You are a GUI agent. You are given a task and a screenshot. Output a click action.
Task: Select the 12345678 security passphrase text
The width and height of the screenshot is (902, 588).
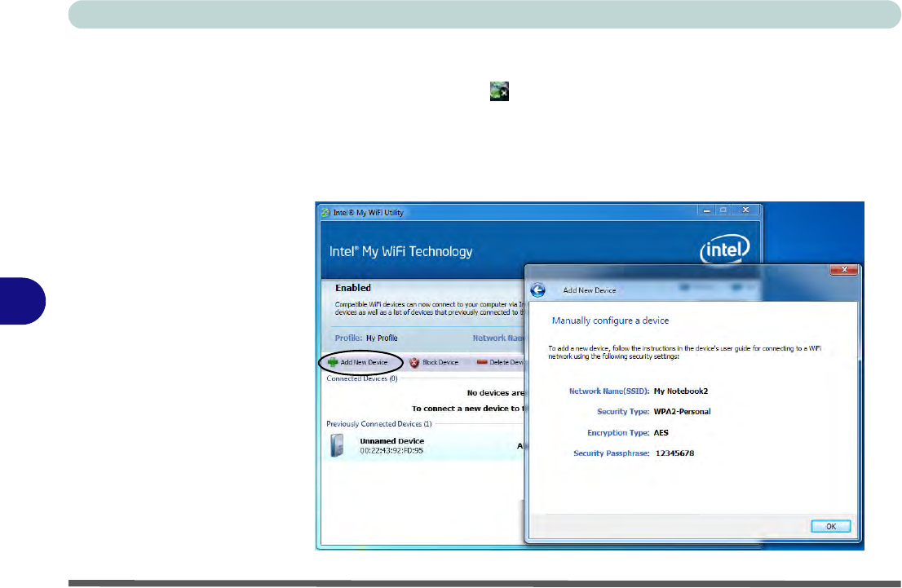pos(674,453)
